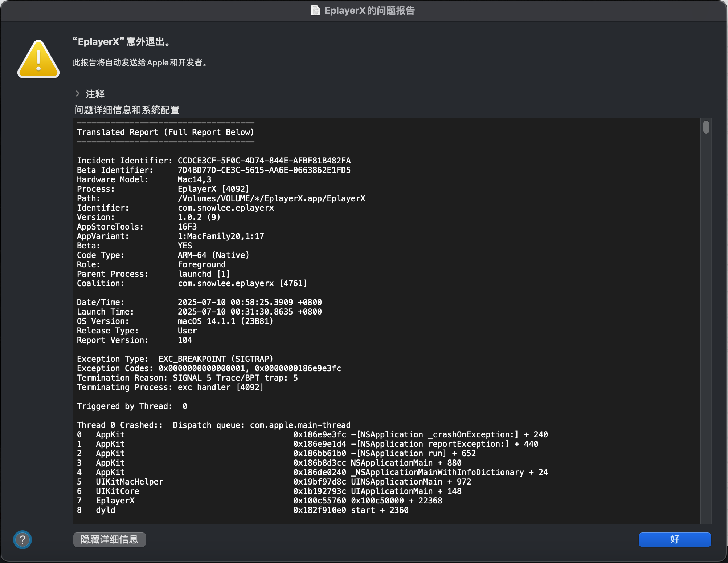Click the AppStoreTools value 16F3
This screenshot has height=563, width=728.
pyautogui.click(x=187, y=227)
